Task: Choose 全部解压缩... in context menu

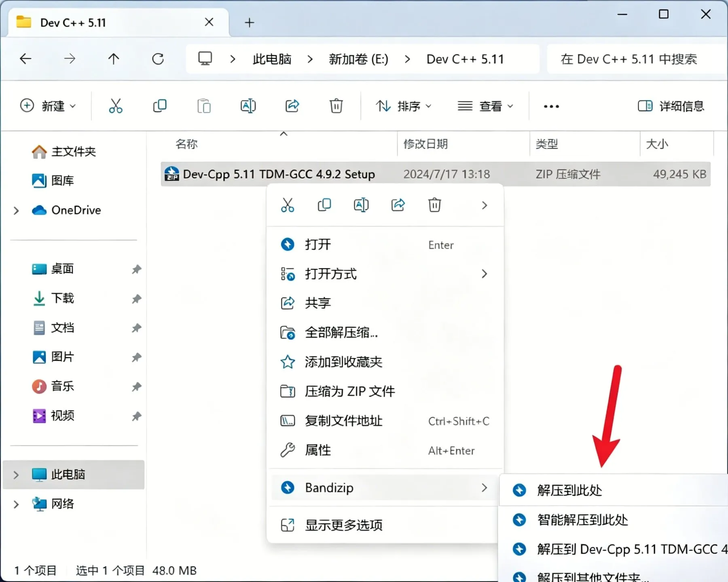Action: pos(385,333)
